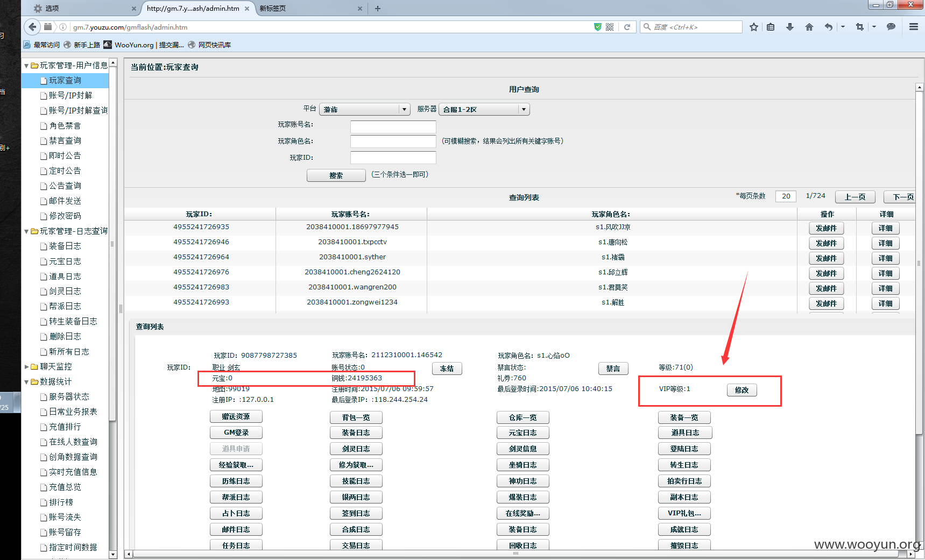Screen dimensions: 925x560
Task: Click the undo curved-arrow toolbar icon
Action: click(x=829, y=27)
